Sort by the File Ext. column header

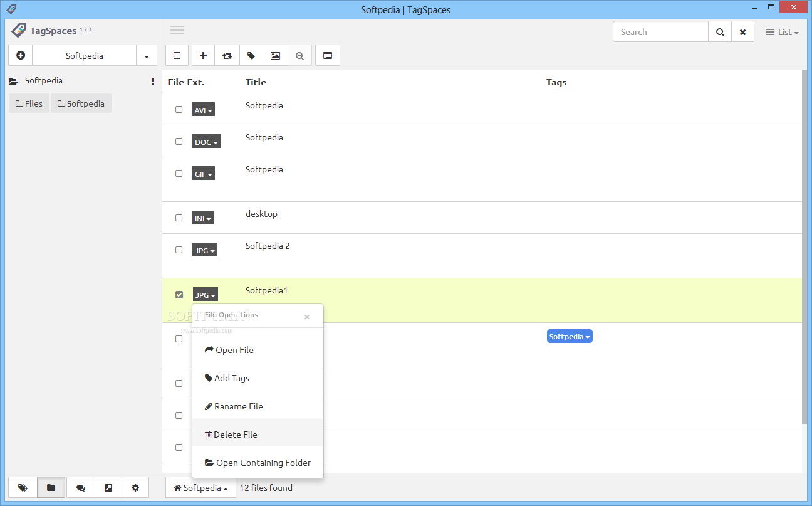[x=186, y=82]
